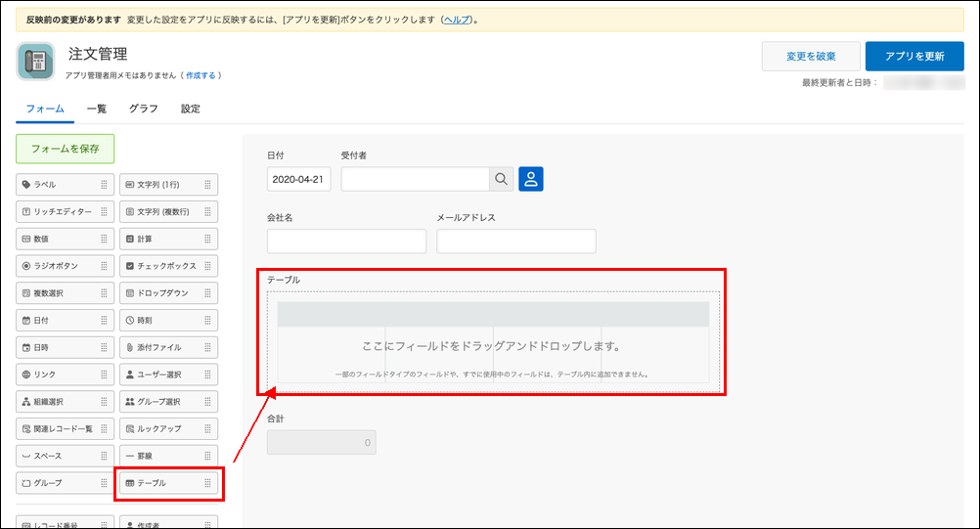Switch to the 設定 tab
This screenshot has width=980, height=529.
(191, 109)
